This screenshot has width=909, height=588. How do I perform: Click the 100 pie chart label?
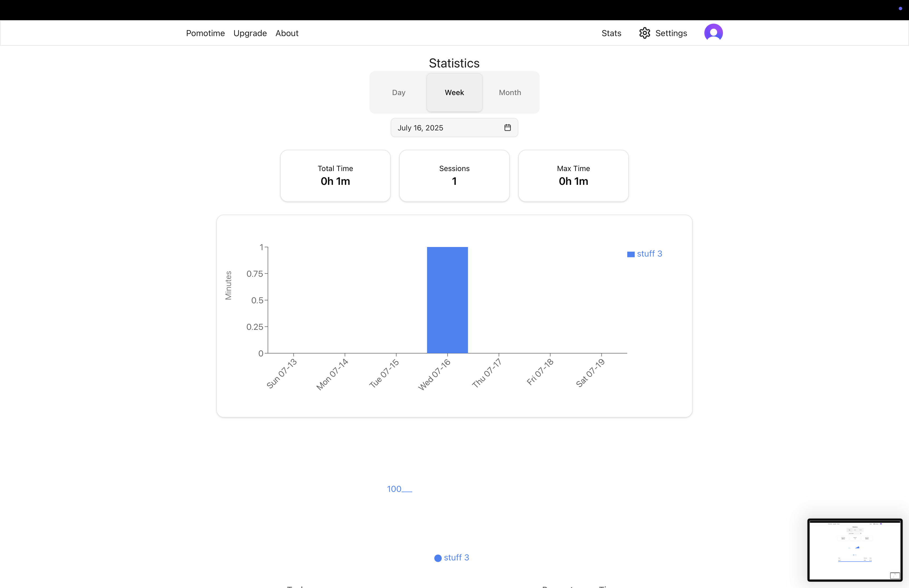(x=394, y=489)
